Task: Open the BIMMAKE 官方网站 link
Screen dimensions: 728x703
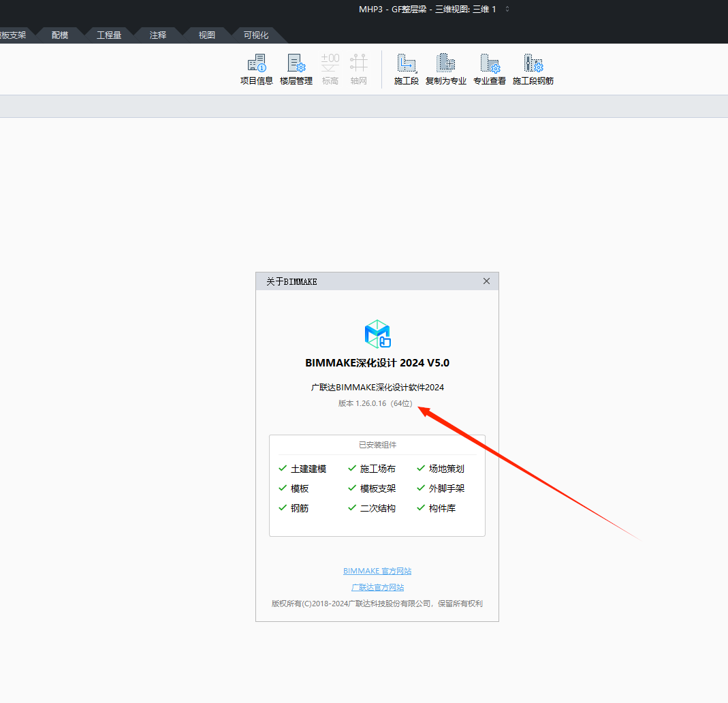Action: [x=377, y=571]
